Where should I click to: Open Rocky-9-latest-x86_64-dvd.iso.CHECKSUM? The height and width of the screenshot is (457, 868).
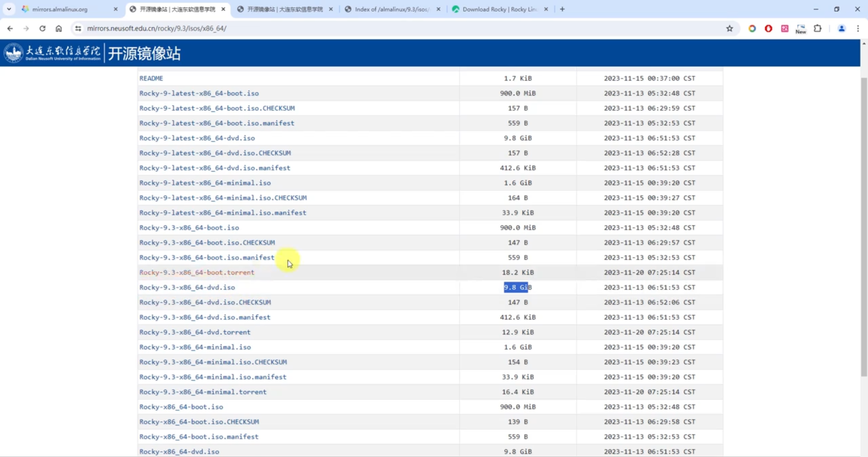click(x=215, y=153)
